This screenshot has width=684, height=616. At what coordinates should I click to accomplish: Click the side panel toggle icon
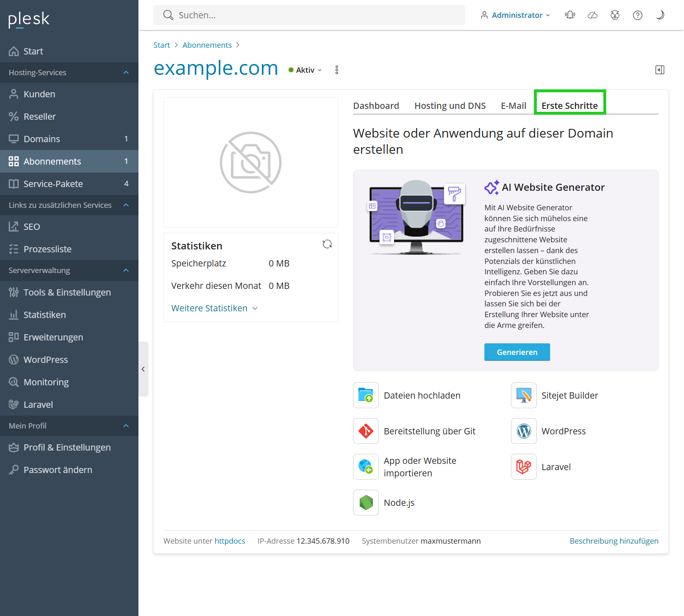click(x=660, y=70)
